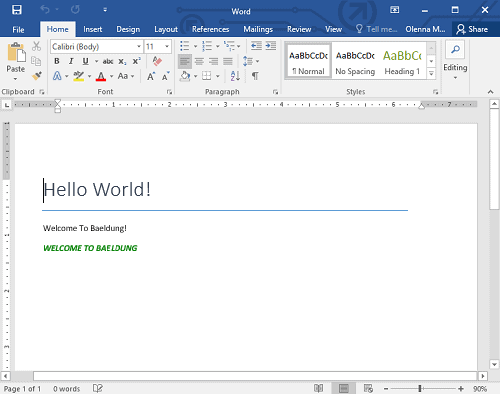
Task: Expand the Paste options arrow
Action: click(15, 79)
